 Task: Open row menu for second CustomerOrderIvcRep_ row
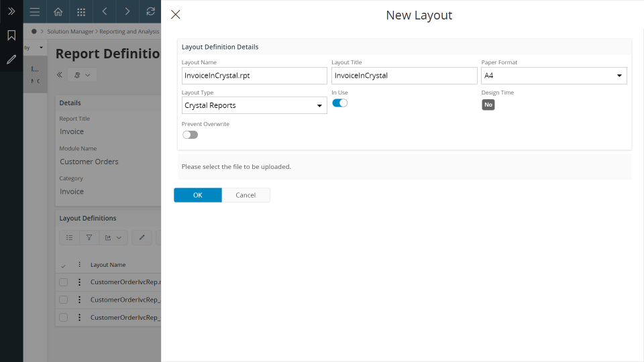coord(80,300)
